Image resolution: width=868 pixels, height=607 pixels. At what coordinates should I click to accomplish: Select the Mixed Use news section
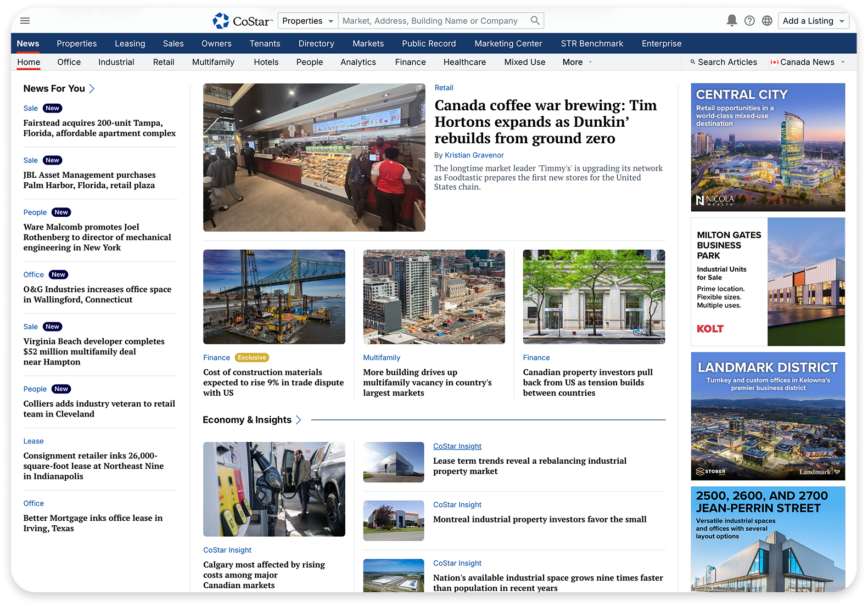coord(525,62)
